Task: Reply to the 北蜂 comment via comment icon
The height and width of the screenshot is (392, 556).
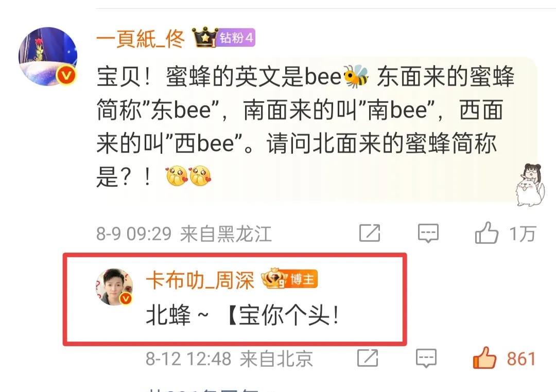Action: tap(426, 358)
